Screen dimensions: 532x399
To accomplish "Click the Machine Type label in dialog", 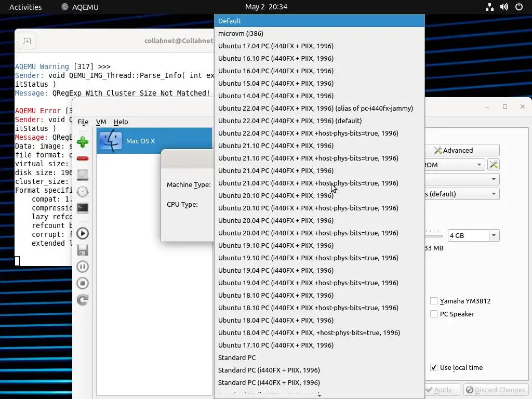I will [189, 184].
